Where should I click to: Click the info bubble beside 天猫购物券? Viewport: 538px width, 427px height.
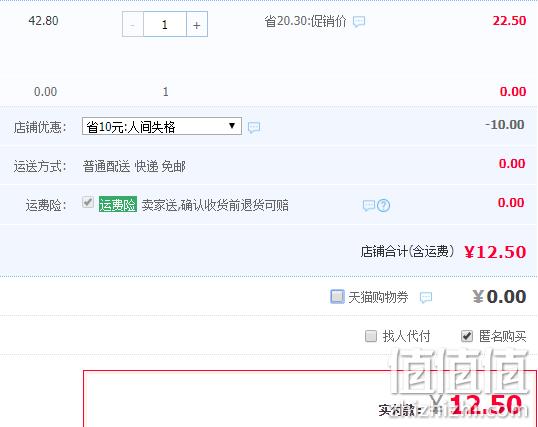(x=426, y=297)
